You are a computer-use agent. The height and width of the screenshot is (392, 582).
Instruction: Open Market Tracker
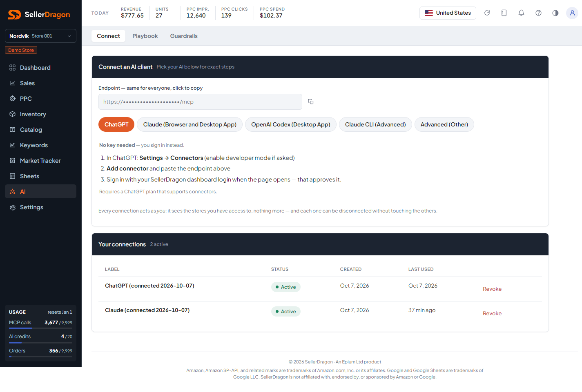40,161
